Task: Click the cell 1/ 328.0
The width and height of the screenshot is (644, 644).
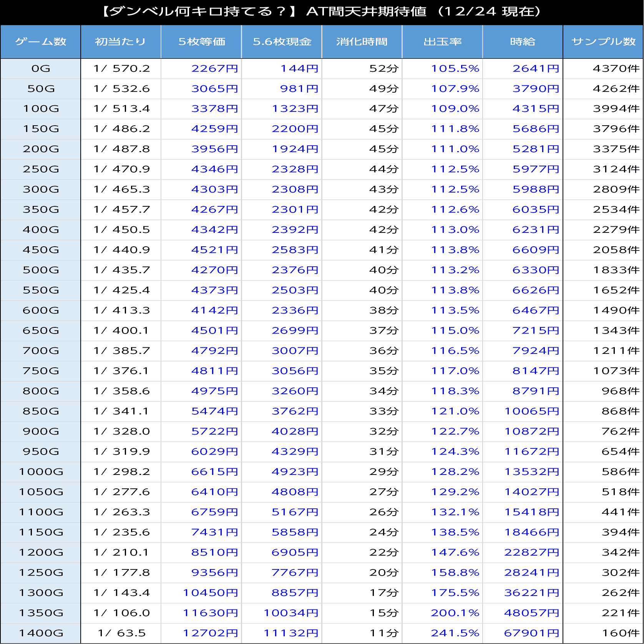Action: [121, 432]
